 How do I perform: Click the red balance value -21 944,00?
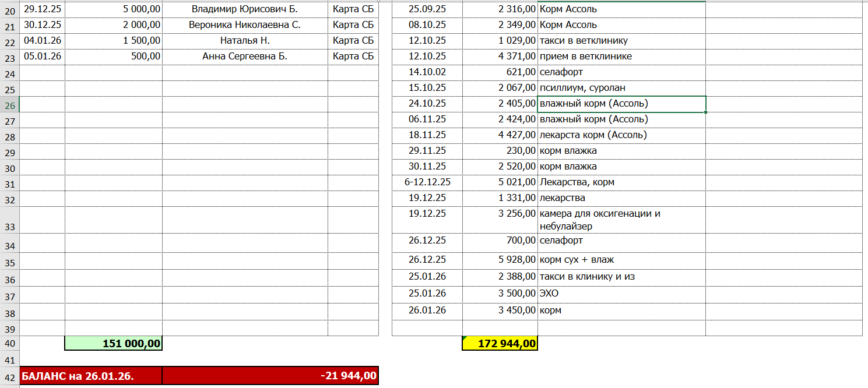pos(270,376)
